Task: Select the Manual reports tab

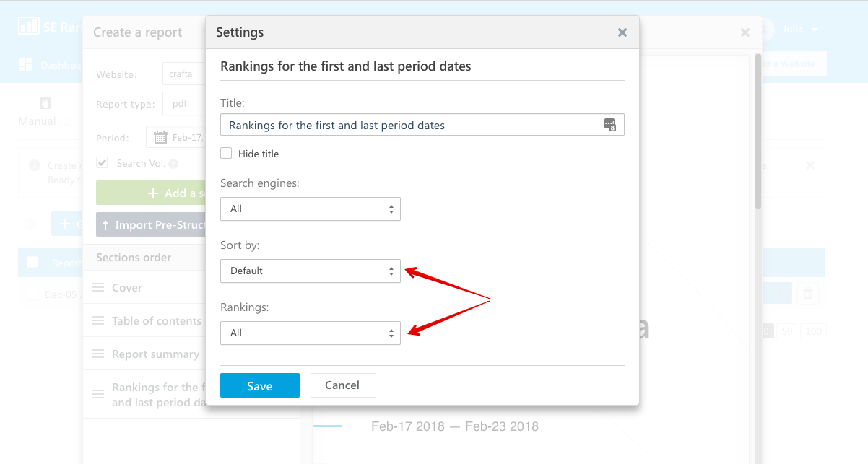Action: [45, 113]
